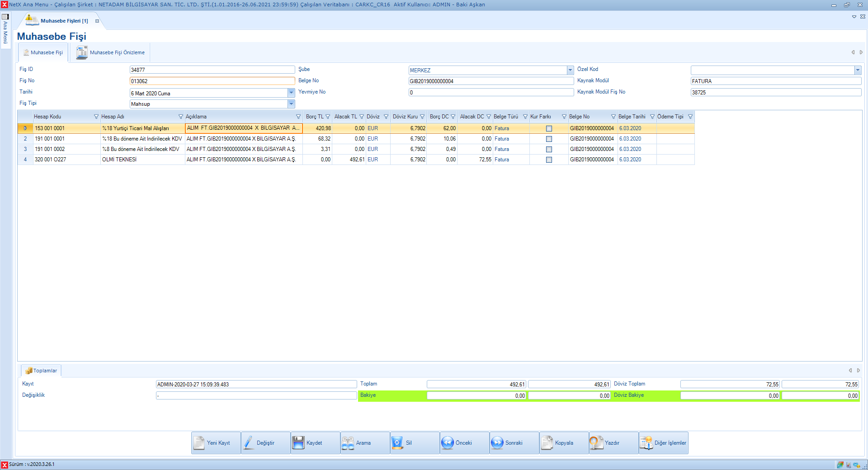Click the Yeni Kayıt button icon
This screenshot has width=868, height=470.
199,443
